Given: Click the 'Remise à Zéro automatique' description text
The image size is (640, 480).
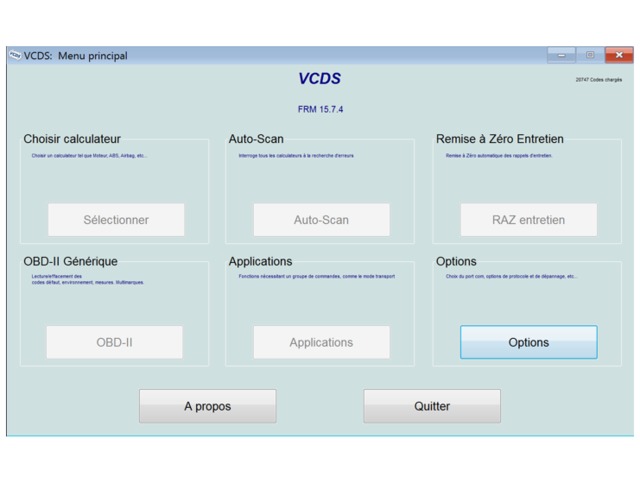Looking at the screenshot, I should pyautogui.click(x=499, y=156).
